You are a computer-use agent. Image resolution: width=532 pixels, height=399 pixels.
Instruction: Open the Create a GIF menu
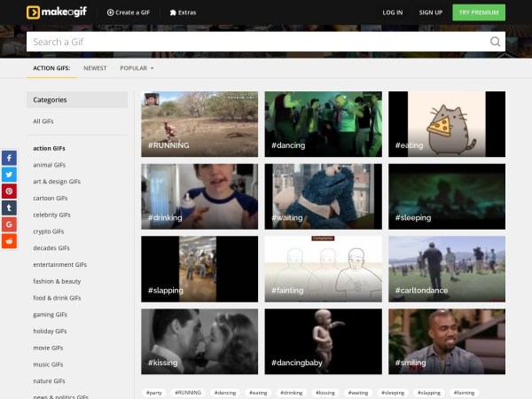click(x=128, y=12)
